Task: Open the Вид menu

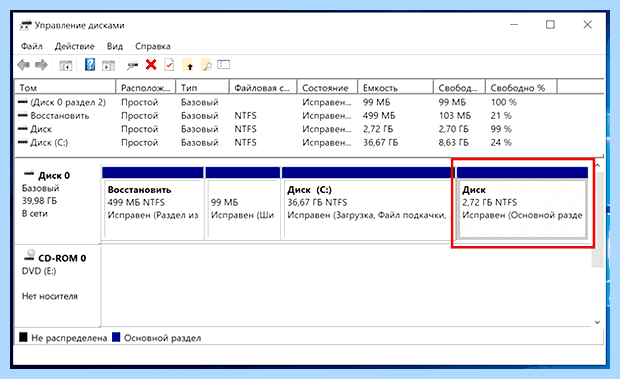Action: (x=115, y=46)
